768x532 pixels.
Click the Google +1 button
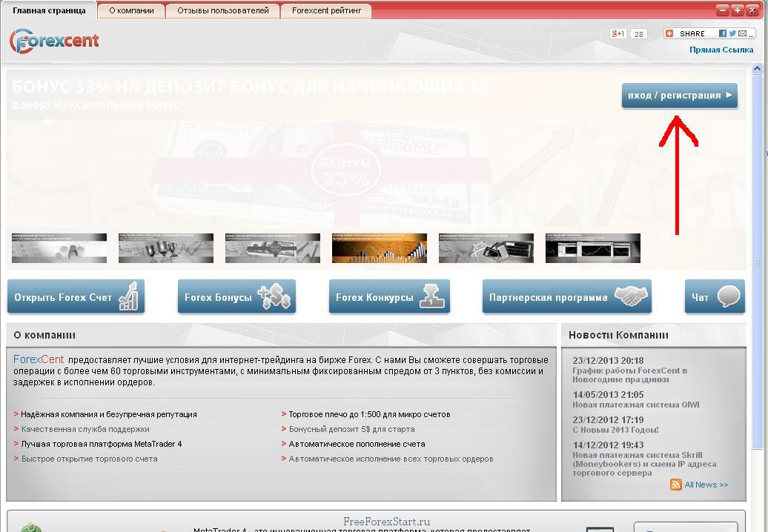coord(618,34)
